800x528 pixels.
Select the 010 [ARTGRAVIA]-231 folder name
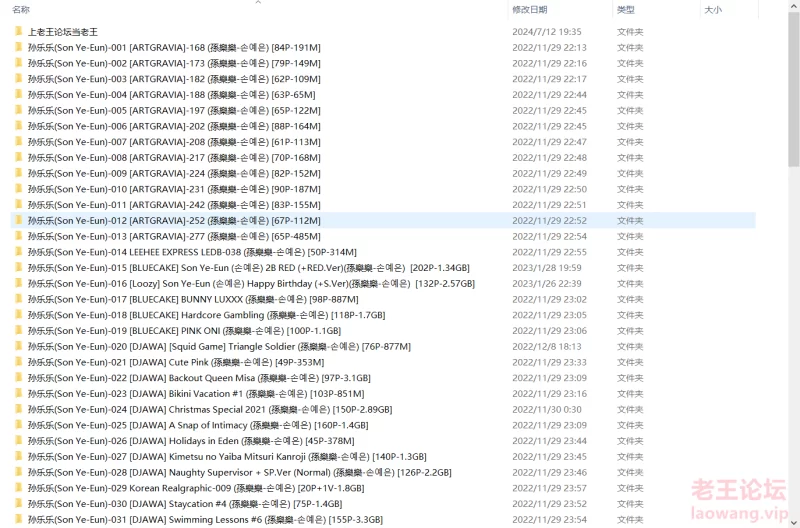174,189
